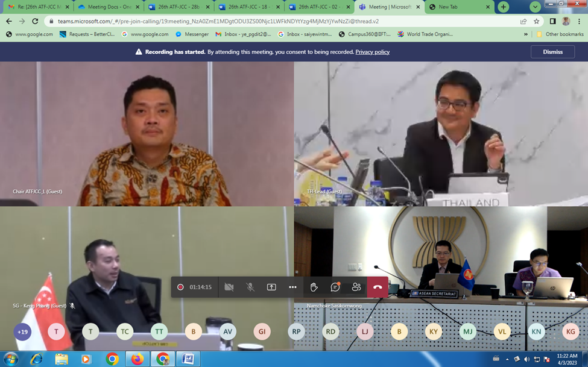Dismiss the recording notification banner
The width and height of the screenshot is (588, 367).
tap(552, 52)
